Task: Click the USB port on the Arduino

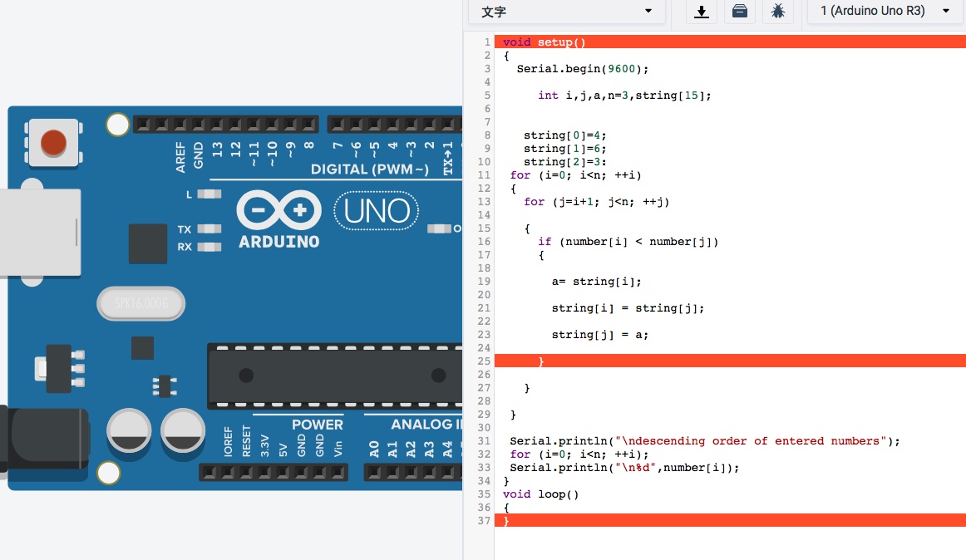Action: click(x=39, y=233)
